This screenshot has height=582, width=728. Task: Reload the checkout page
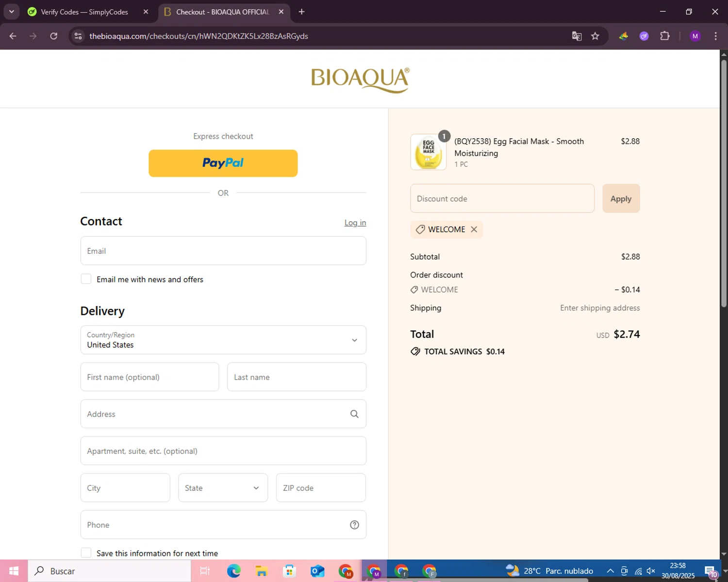(x=54, y=36)
